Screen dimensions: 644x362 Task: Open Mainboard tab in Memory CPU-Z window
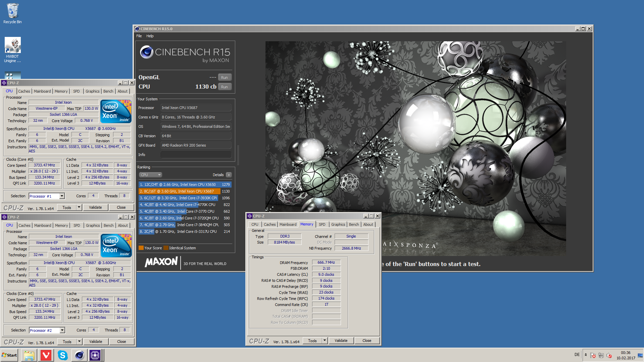tap(288, 224)
